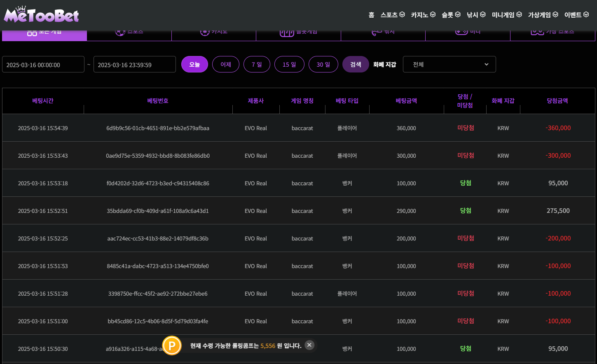This screenshot has height=364, width=597.
Task: Click the 275,500 winnings amount
Action: click(x=558, y=211)
